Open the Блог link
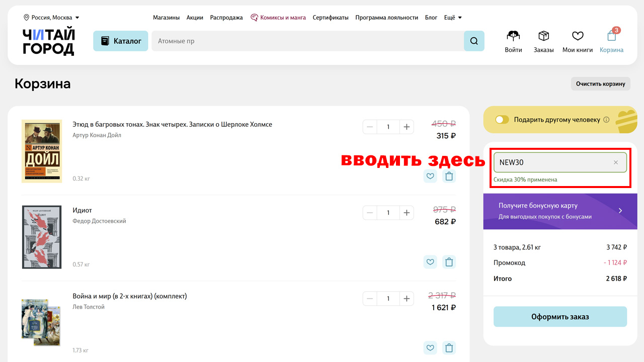 click(x=431, y=18)
